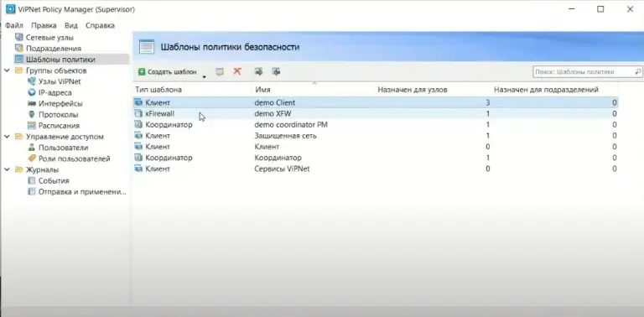
Task: Click the Журналы folder icon
Action: (x=19, y=169)
